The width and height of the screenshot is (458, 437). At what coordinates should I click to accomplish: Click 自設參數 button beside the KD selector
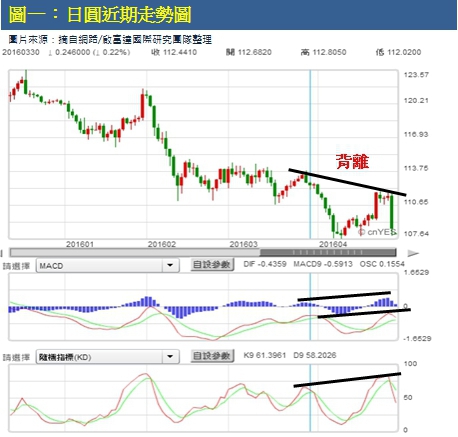point(212,356)
